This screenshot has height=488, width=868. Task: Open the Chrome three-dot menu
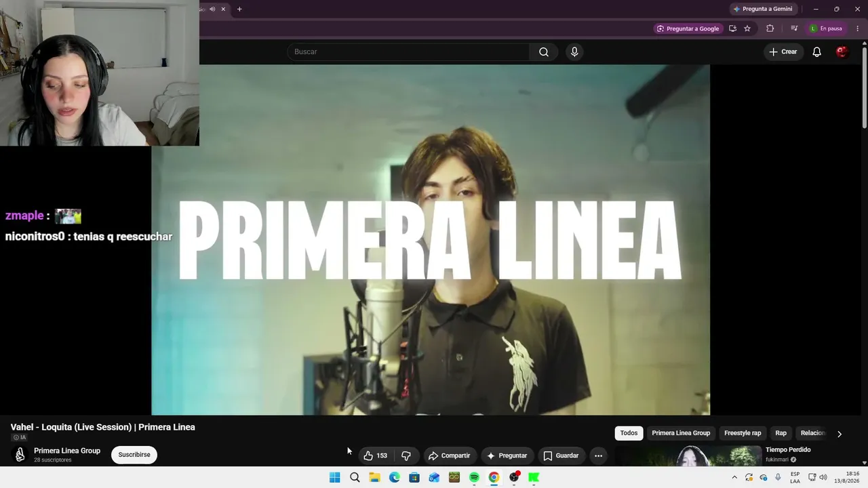(858, 28)
